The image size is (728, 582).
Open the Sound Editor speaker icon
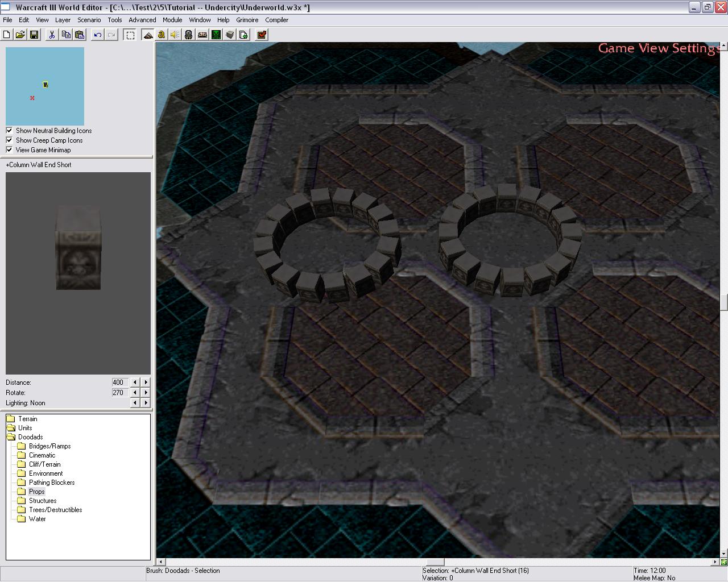(x=175, y=35)
